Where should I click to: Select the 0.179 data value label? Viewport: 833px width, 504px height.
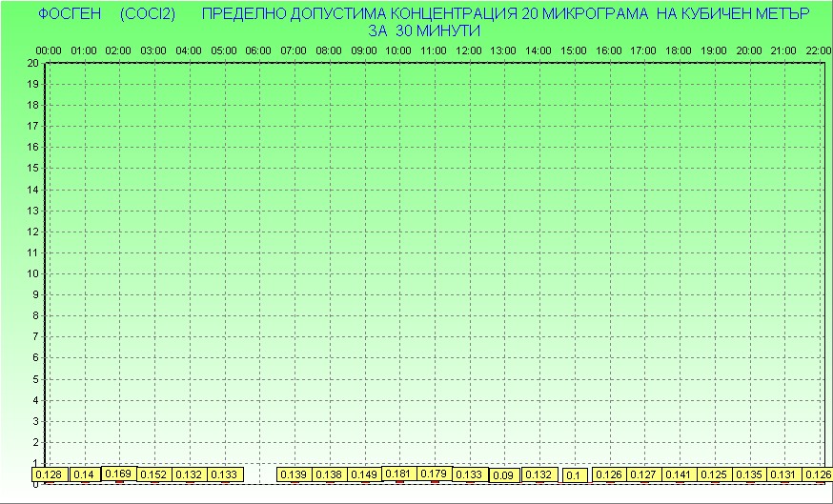(x=434, y=474)
